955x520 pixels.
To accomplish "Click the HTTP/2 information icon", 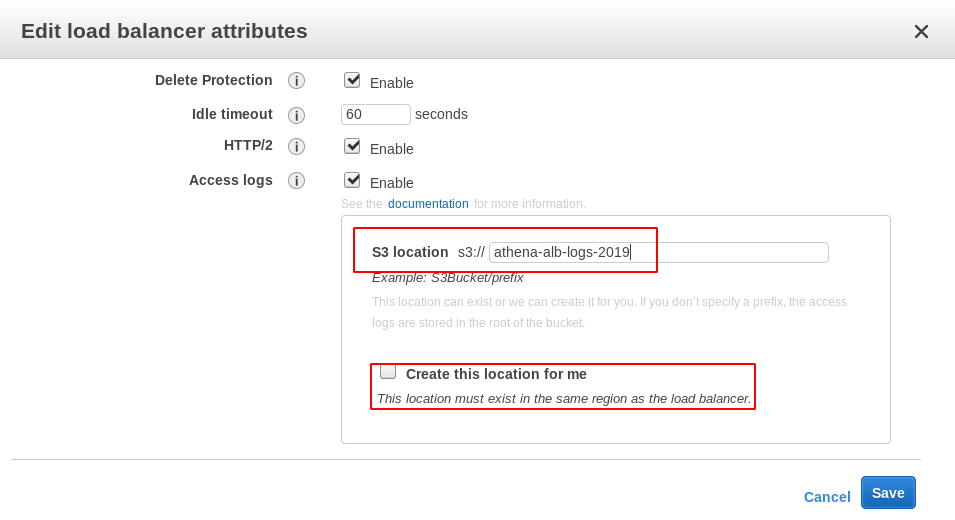I will (x=296, y=147).
